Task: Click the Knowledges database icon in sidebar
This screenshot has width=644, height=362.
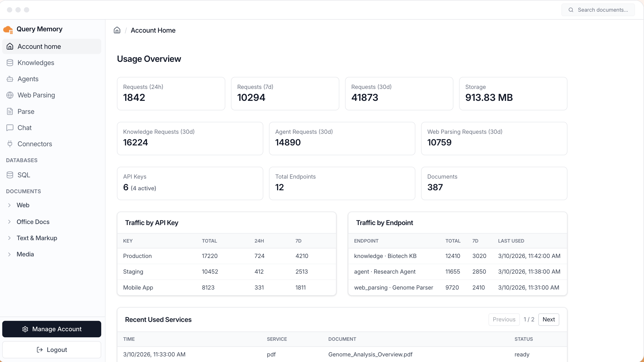Action: tap(10, 63)
